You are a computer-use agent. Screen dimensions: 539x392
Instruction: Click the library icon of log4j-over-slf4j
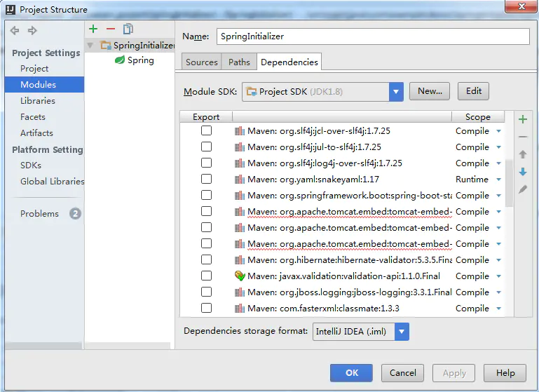pyautogui.click(x=240, y=163)
